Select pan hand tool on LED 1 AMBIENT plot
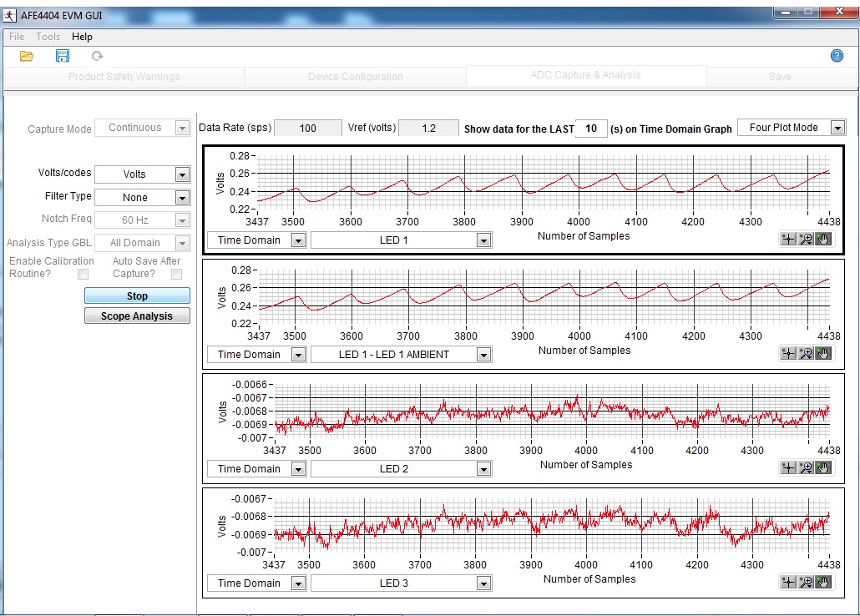860x616 pixels. [x=823, y=353]
